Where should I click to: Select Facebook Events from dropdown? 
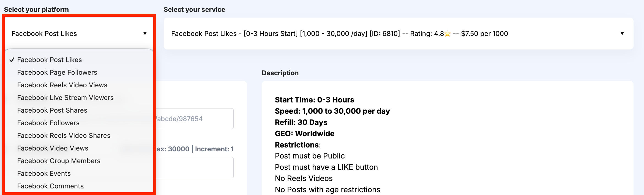coord(44,174)
